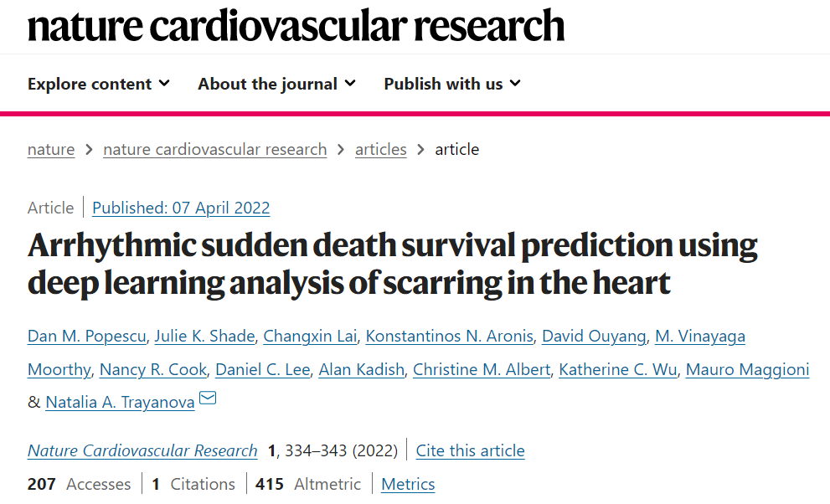Click the nature cardiovascular research logo
The height and width of the screenshot is (504, 830).
pyautogui.click(x=296, y=25)
